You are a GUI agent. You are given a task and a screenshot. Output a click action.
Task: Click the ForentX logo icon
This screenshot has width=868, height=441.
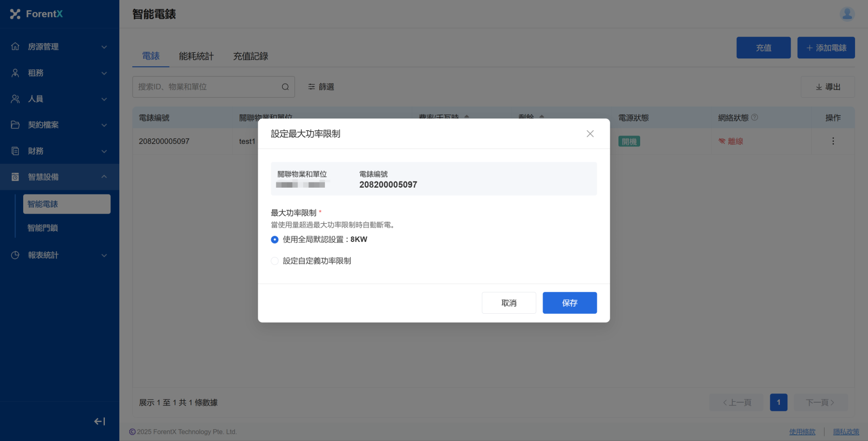(x=15, y=14)
